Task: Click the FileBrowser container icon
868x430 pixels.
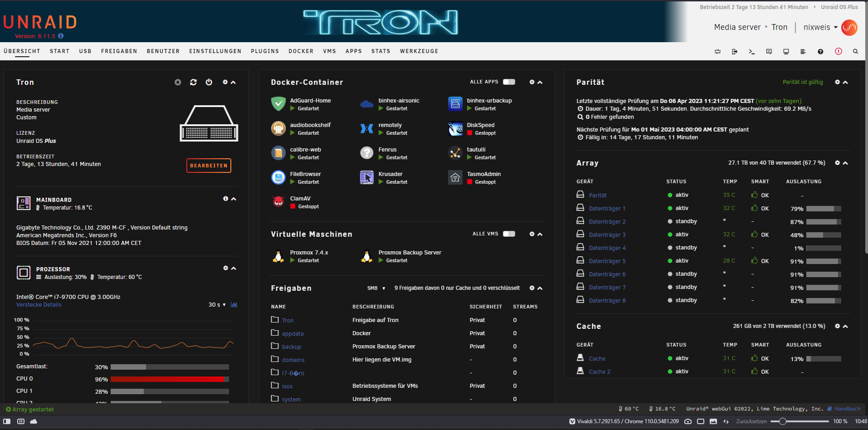Action: (x=278, y=177)
